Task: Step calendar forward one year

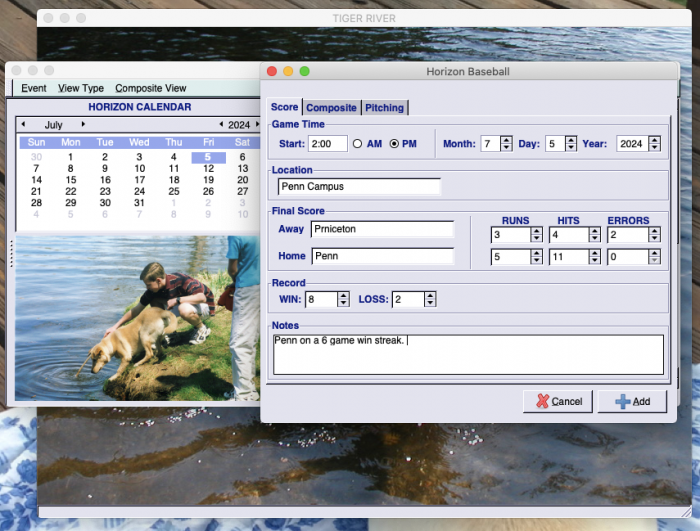Action: [256, 125]
